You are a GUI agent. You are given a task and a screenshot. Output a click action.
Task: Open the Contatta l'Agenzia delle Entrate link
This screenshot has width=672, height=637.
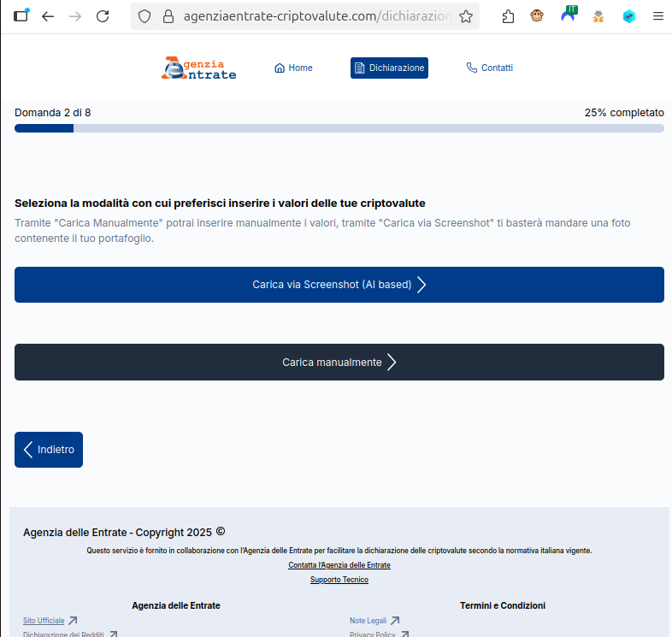coord(339,565)
